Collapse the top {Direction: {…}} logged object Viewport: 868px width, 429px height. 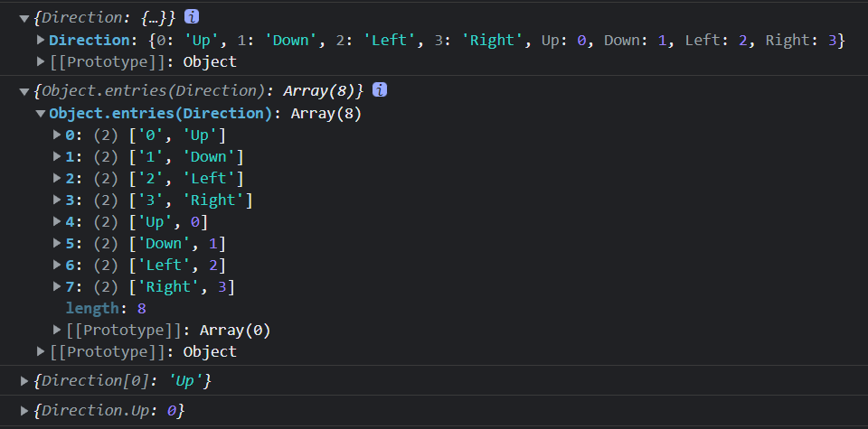[24, 18]
